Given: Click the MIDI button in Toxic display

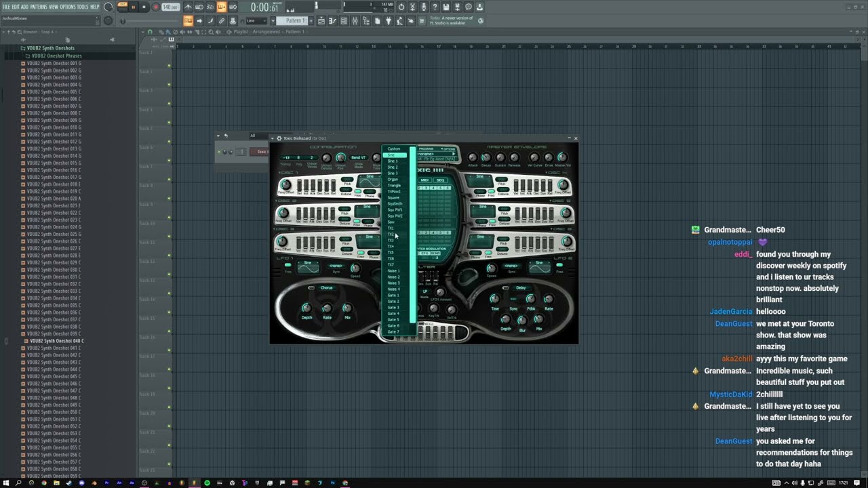Looking at the screenshot, I should tap(425, 180).
